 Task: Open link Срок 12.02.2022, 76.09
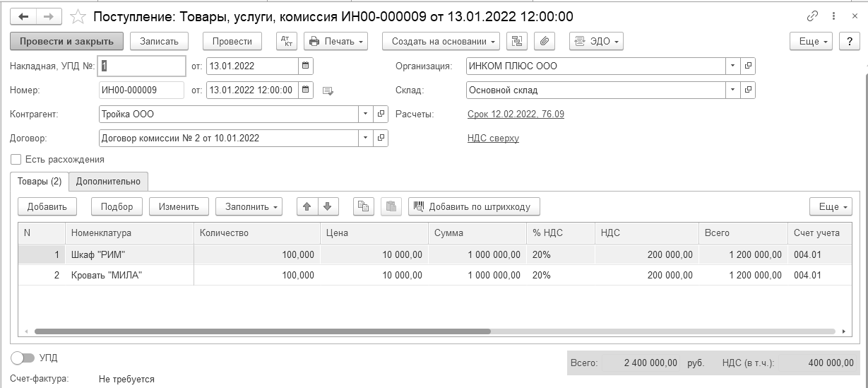coord(516,114)
